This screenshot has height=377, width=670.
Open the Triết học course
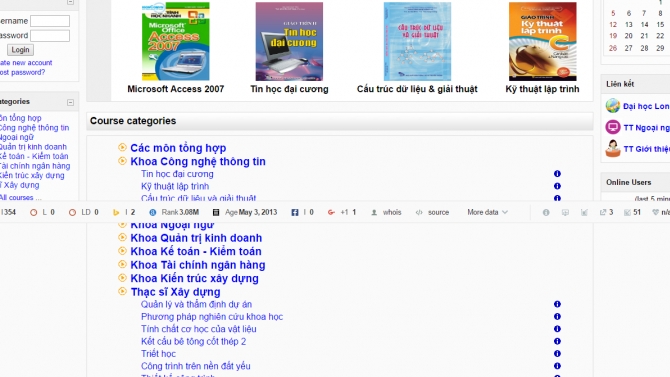pos(158,354)
